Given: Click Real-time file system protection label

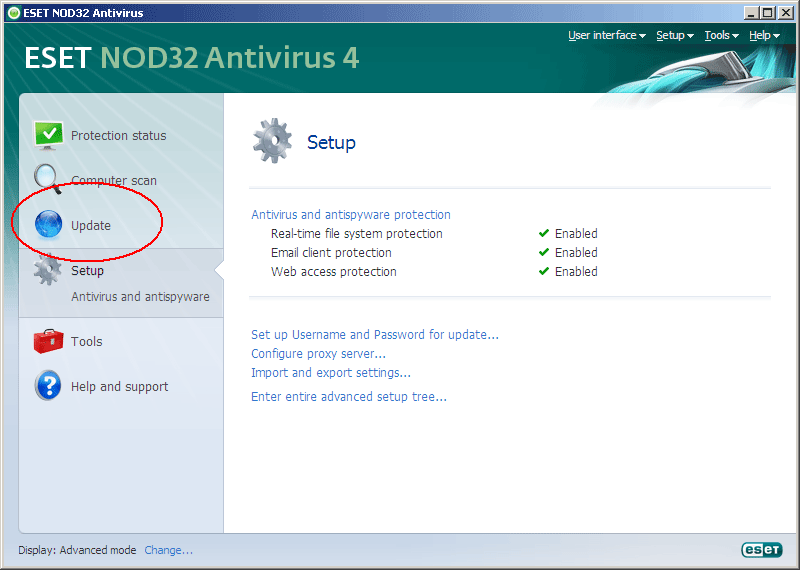Looking at the screenshot, I should pos(357,234).
